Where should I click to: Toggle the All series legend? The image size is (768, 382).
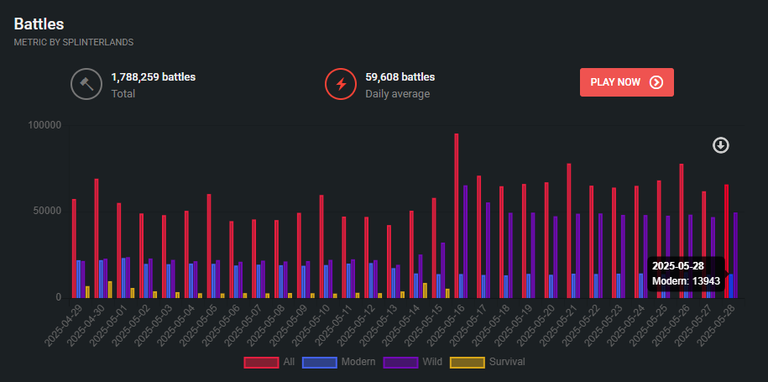click(270, 362)
